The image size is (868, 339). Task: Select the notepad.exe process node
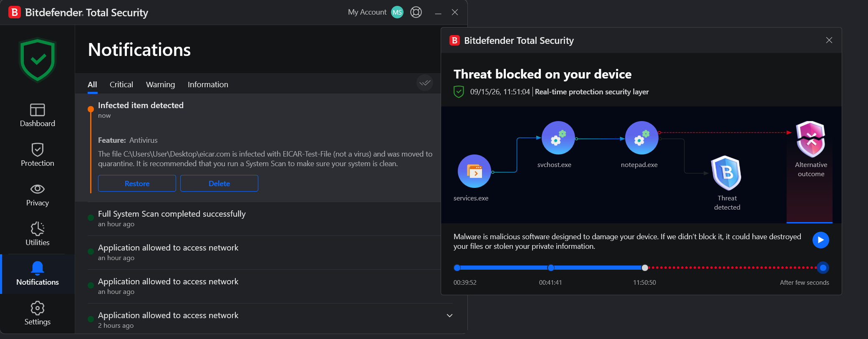641,138
